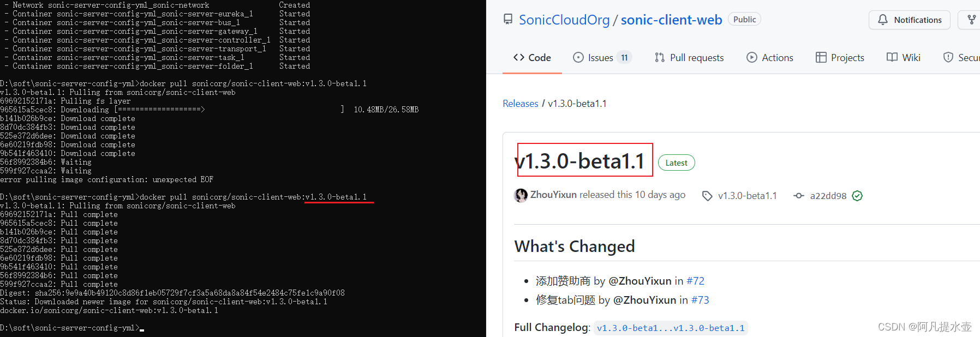980x337 pixels.
Task: Click @ZhouYixun mention in the #73 line
Action: point(645,300)
